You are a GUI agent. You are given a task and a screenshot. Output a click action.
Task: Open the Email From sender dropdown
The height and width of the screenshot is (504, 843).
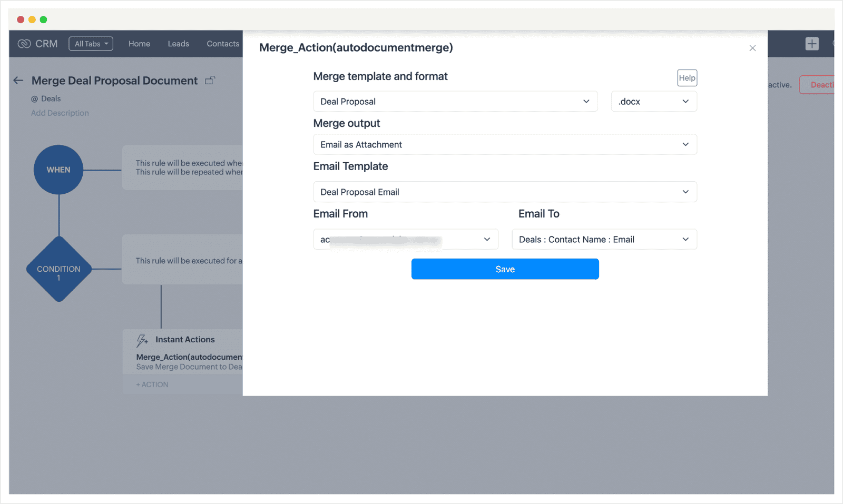tap(406, 239)
